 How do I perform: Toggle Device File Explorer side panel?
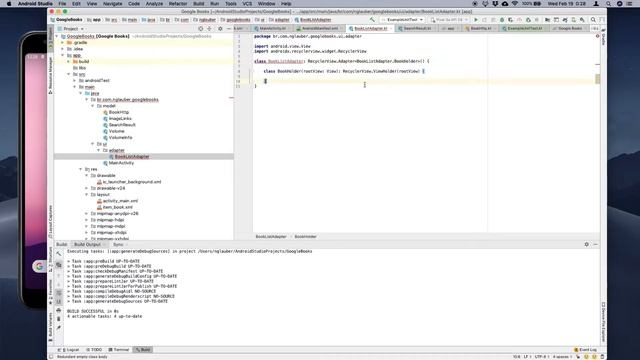click(603, 322)
